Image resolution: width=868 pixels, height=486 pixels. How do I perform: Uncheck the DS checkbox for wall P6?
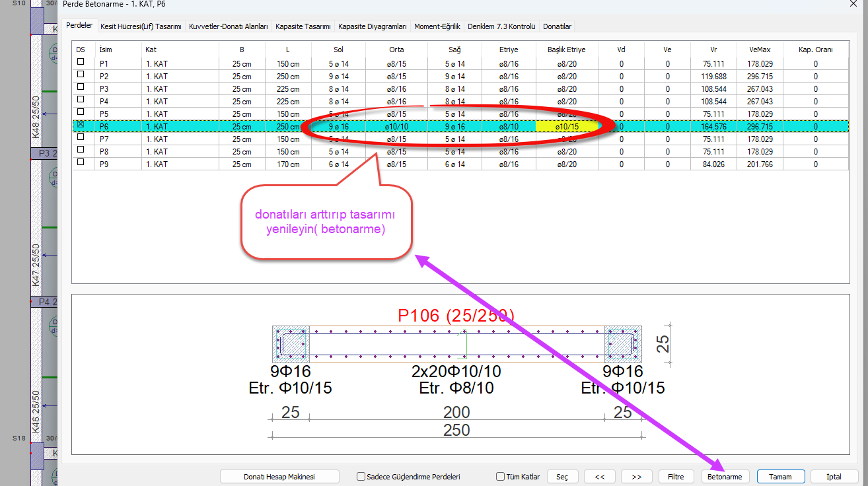tap(81, 125)
